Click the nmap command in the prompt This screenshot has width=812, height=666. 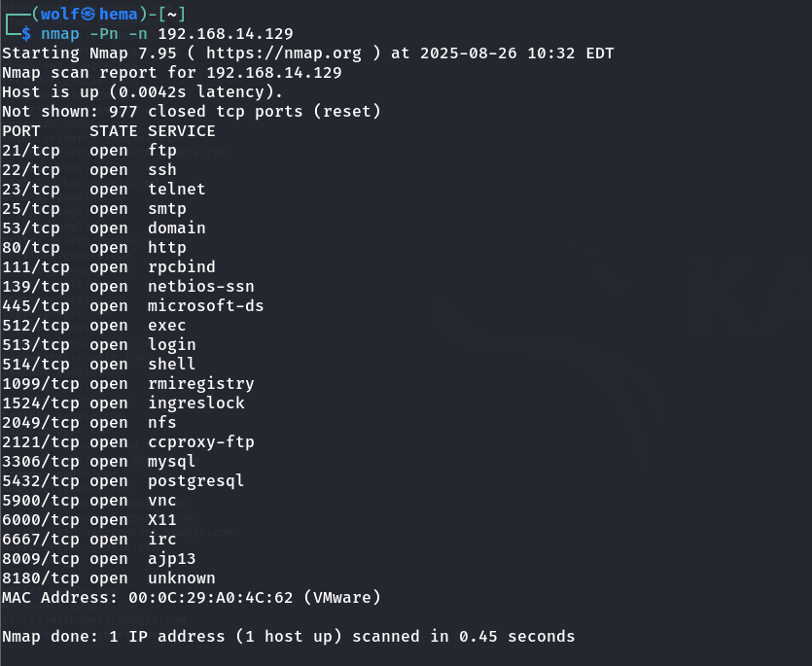(x=59, y=33)
